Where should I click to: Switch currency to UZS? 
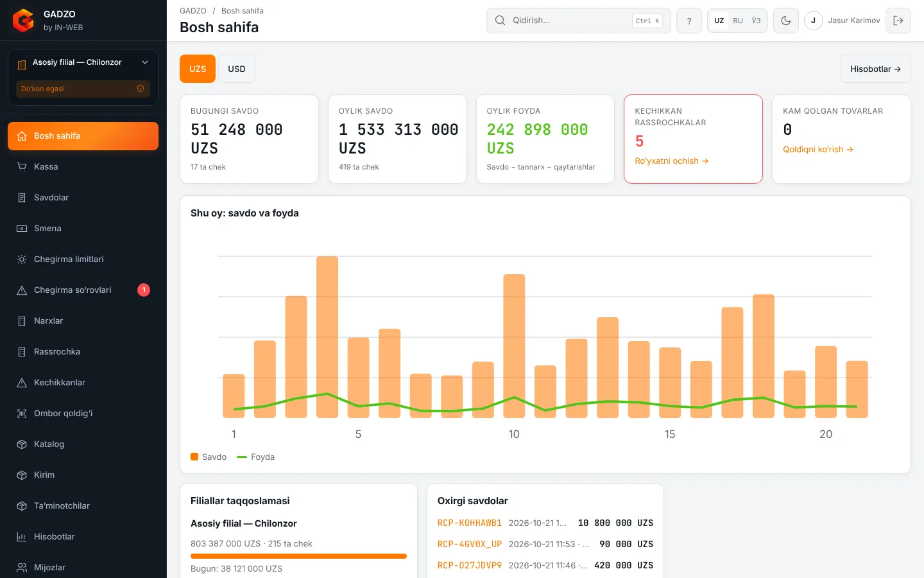[198, 69]
